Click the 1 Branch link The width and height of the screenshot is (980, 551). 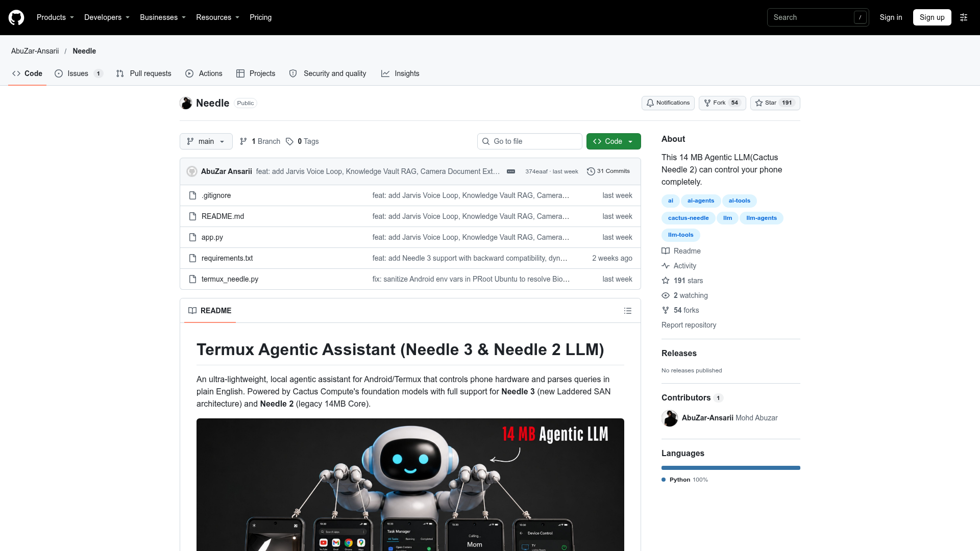click(x=260, y=141)
